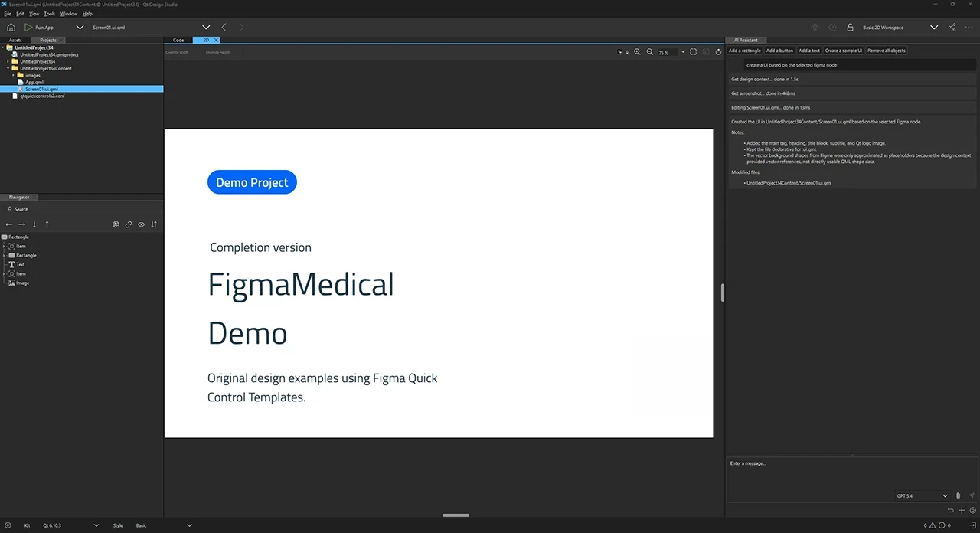Viewport: 980px width, 533px height.
Task: Select the Image node in Navigator
Action: click(x=22, y=283)
